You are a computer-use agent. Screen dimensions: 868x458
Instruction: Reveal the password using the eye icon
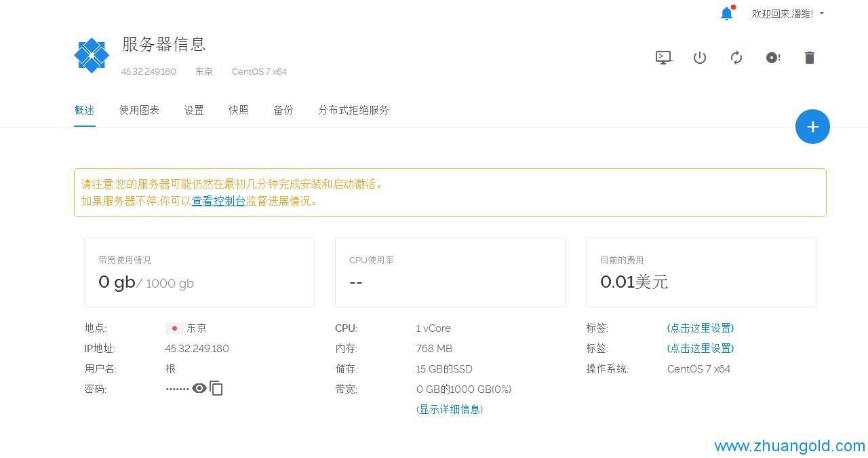pos(199,388)
